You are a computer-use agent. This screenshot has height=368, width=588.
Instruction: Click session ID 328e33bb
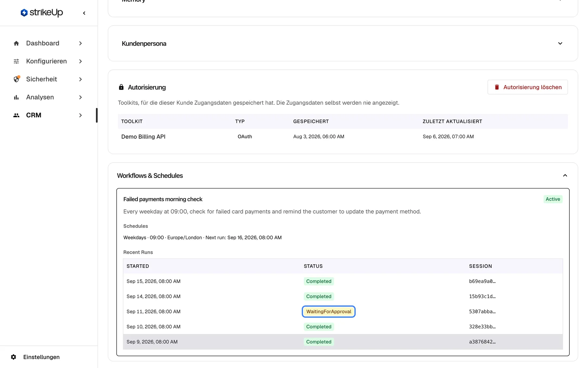click(482, 327)
